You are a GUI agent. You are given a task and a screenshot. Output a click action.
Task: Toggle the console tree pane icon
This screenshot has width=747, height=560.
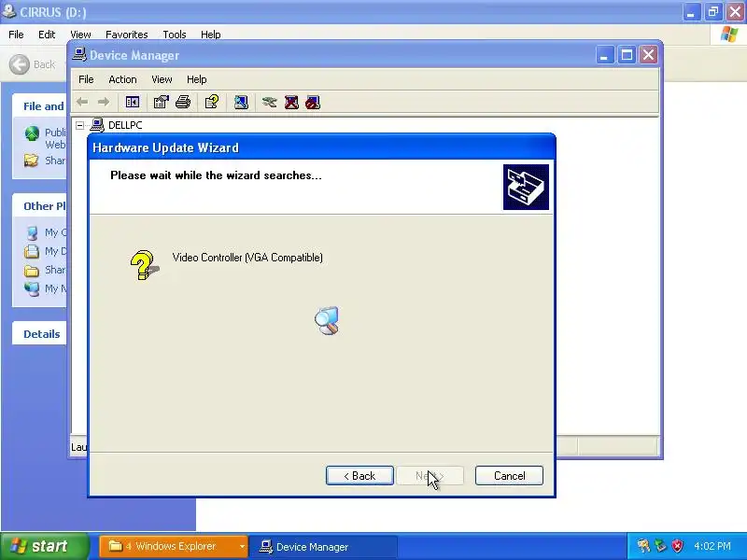(132, 102)
